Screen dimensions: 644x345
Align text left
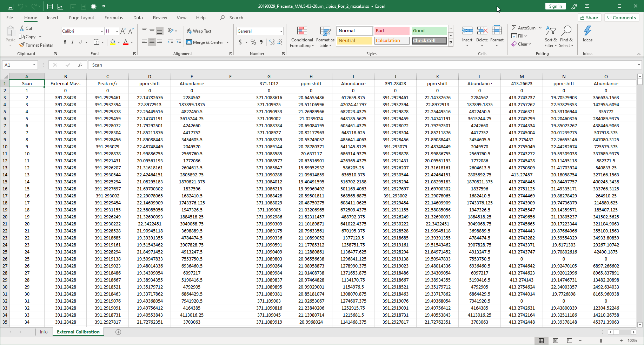coord(144,42)
